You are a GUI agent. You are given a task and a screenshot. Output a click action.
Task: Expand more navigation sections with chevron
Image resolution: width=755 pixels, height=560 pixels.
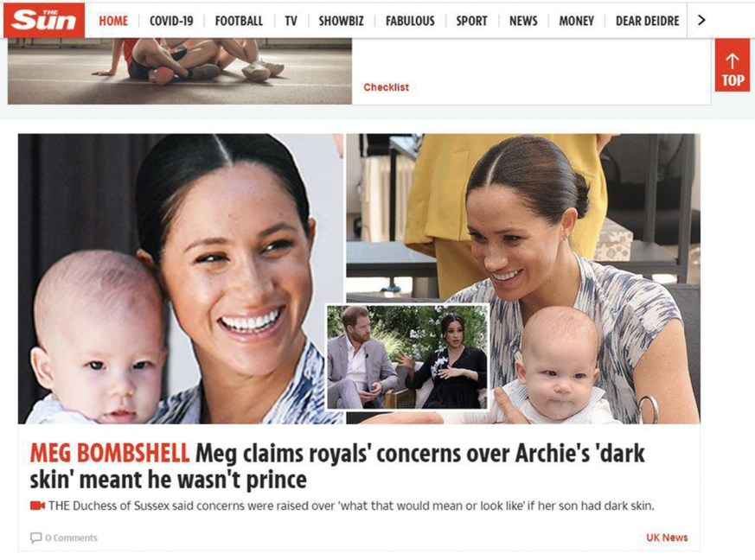tap(701, 20)
